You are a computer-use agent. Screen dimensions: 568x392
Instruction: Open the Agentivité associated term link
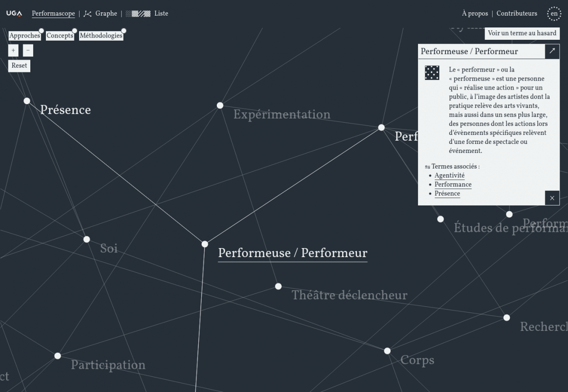pos(450,176)
